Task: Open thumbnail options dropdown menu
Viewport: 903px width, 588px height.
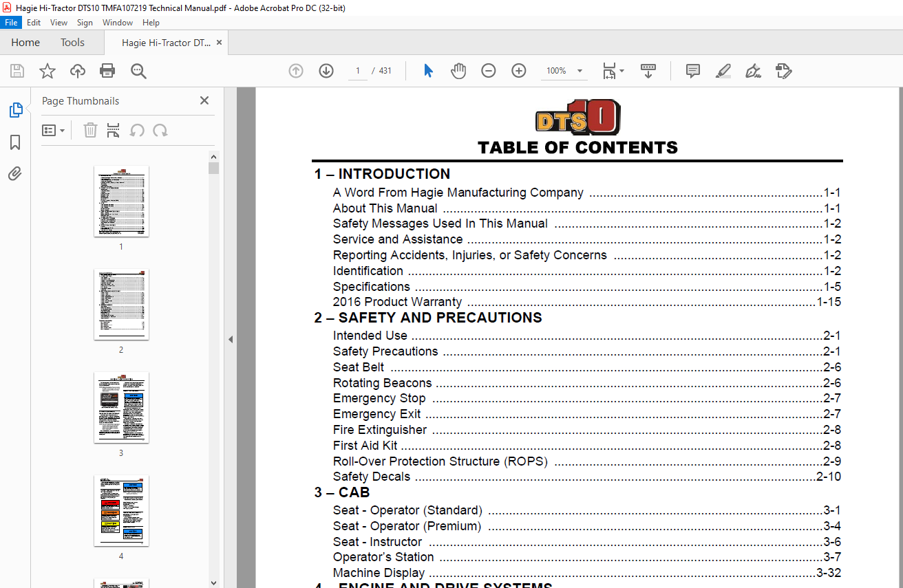Action: click(x=54, y=130)
